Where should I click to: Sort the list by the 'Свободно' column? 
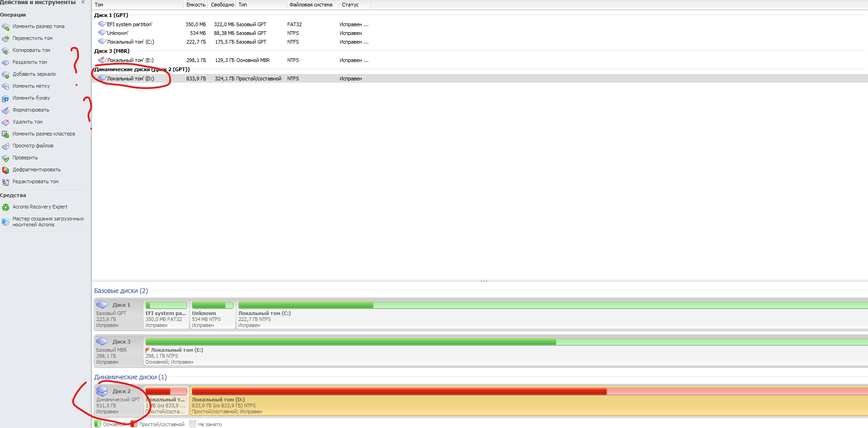click(222, 5)
